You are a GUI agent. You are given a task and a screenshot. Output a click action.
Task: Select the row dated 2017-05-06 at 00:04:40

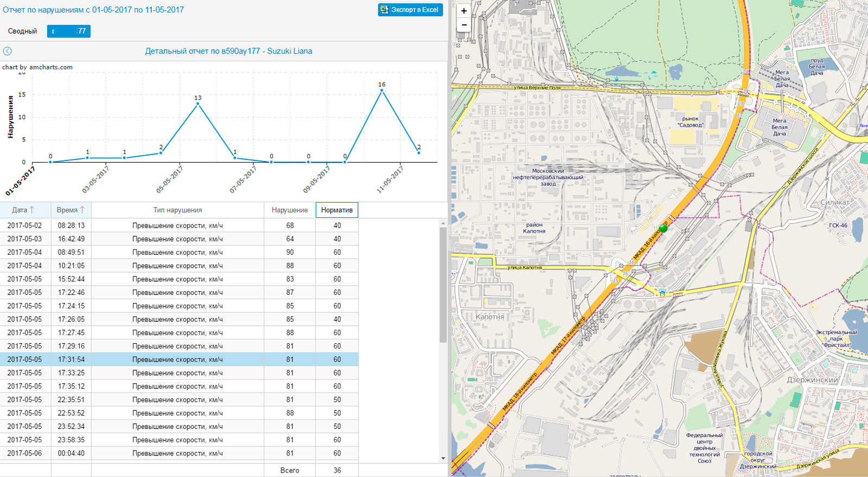point(179,453)
